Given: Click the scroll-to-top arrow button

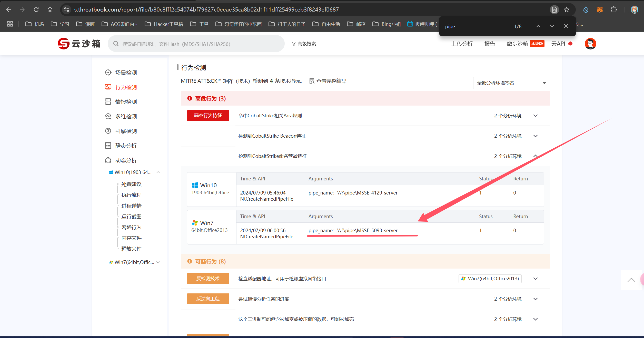Looking at the screenshot, I should click(x=631, y=280).
